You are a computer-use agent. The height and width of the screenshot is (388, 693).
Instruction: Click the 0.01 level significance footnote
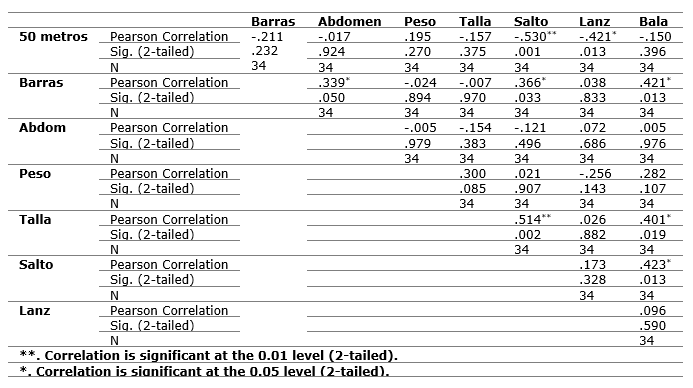209,356
